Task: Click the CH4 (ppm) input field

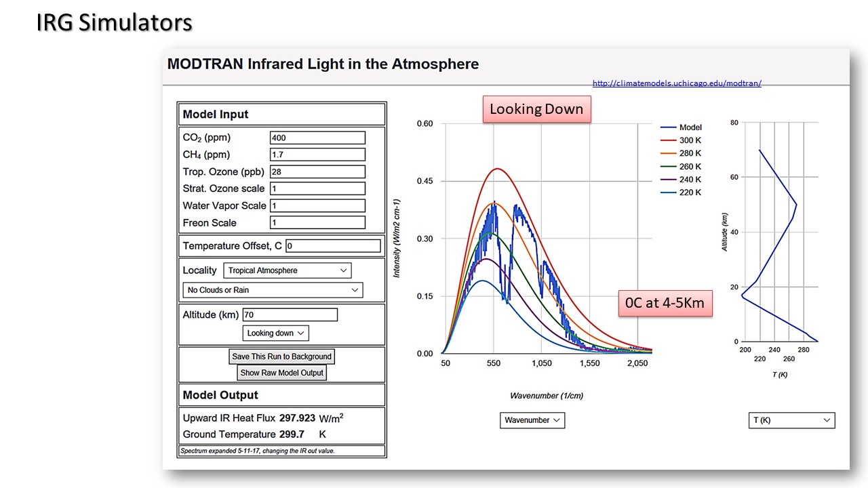Action: coord(317,155)
